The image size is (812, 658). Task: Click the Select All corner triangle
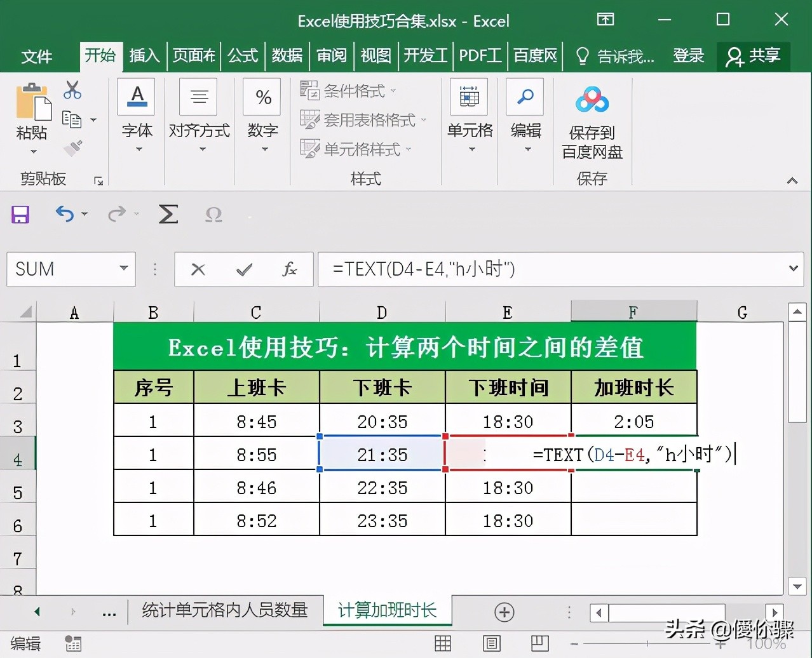point(27,312)
